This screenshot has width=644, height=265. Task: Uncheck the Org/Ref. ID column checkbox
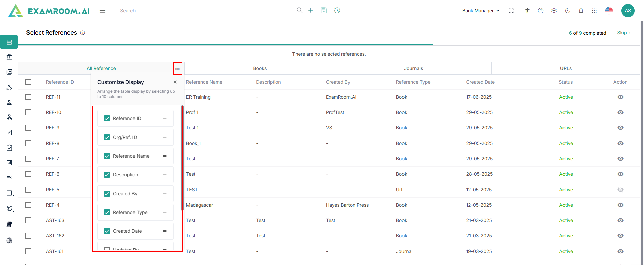(x=107, y=137)
